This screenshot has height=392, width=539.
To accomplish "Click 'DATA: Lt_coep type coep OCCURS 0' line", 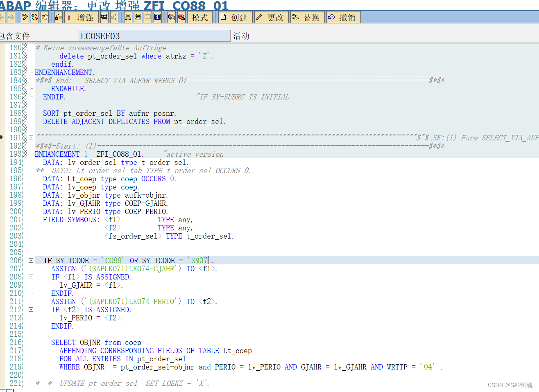I will point(109,179).
